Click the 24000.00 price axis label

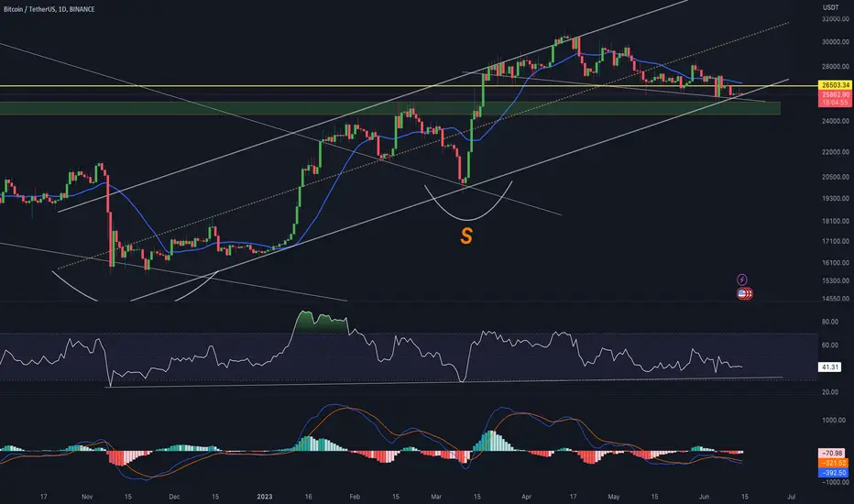coord(835,122)
